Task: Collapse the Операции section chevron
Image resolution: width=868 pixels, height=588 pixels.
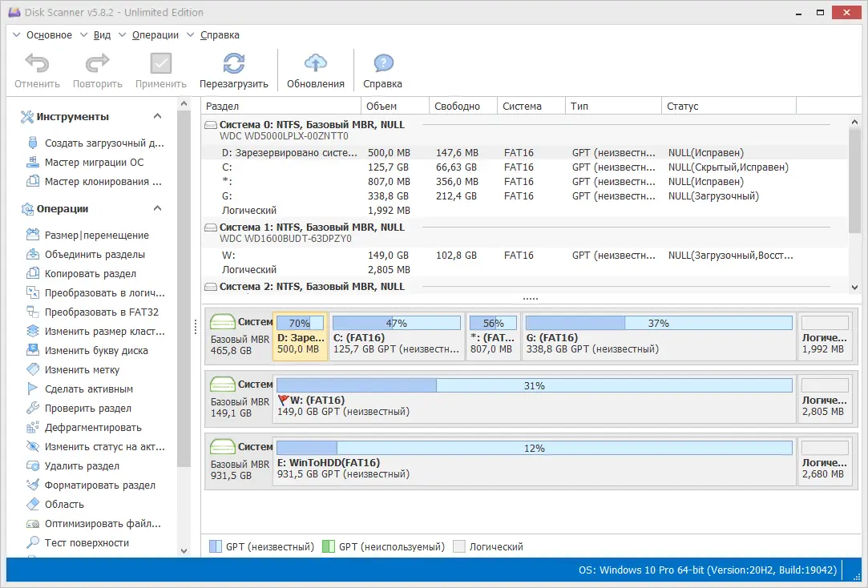Action: (158, 209)
